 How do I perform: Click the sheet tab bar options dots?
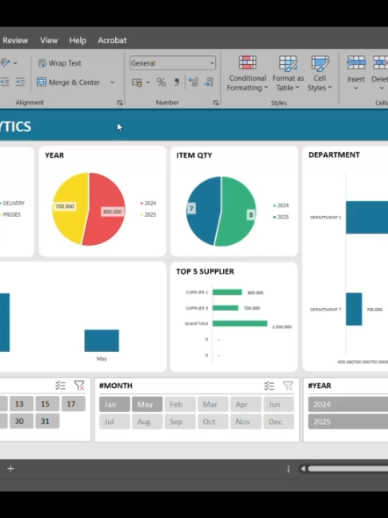(288, 469)
